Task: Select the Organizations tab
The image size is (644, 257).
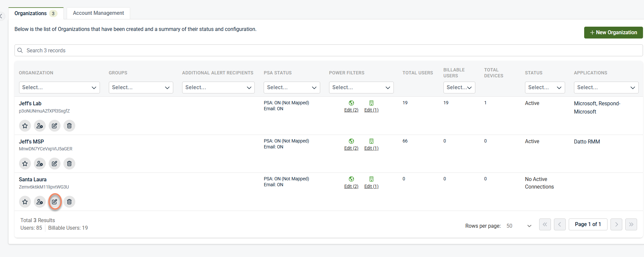Action: click(31, 13)
